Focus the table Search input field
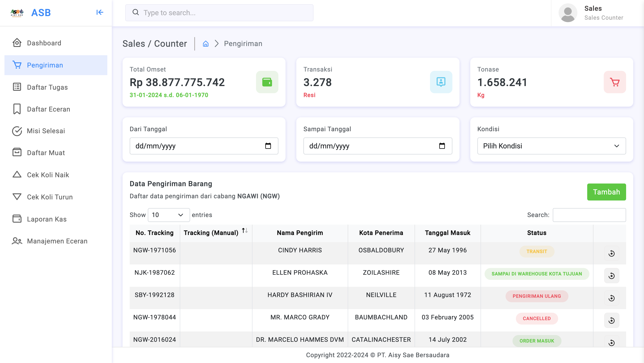Image resolution: width=644 pixels, height=363 pixels. click(589, 215)
